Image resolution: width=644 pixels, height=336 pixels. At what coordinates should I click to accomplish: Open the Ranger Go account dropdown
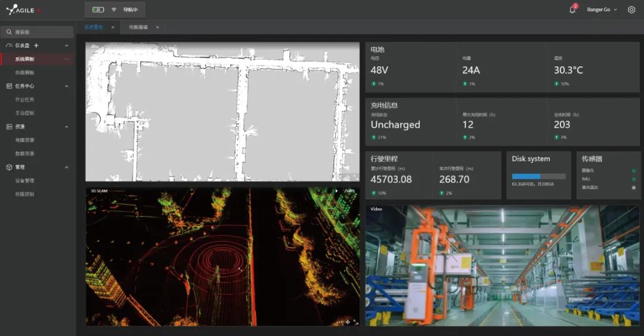coord(602,10)
